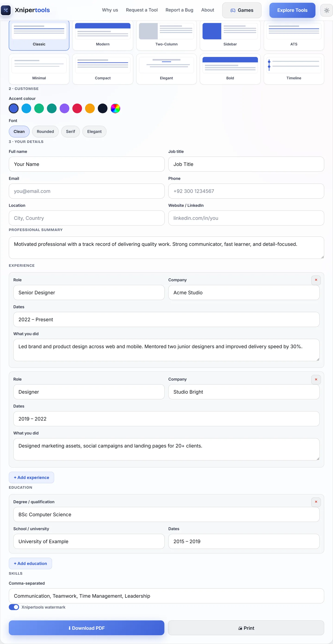The width and height of the screenshot is (333, 644).
Task: Click the Xnipertools logo icon
Action: pyautogui.click(x=6, y=10)
